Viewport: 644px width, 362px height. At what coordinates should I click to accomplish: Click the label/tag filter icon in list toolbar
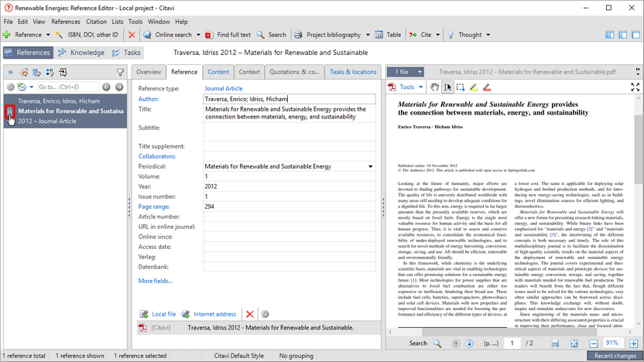(24, 73)
